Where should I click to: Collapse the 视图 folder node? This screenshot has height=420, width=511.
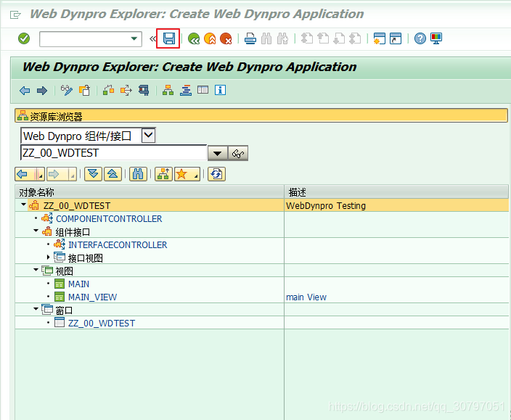[x=35, y=271]
